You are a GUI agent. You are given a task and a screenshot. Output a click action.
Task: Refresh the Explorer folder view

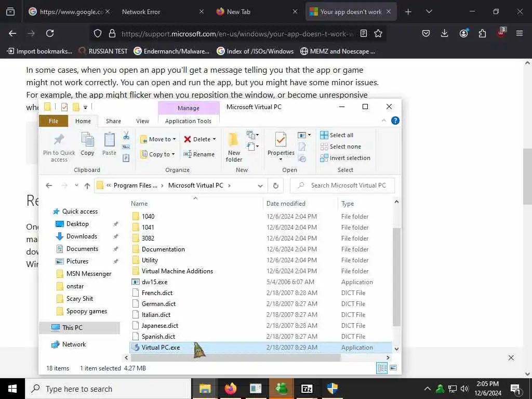[x=276, y=185]
